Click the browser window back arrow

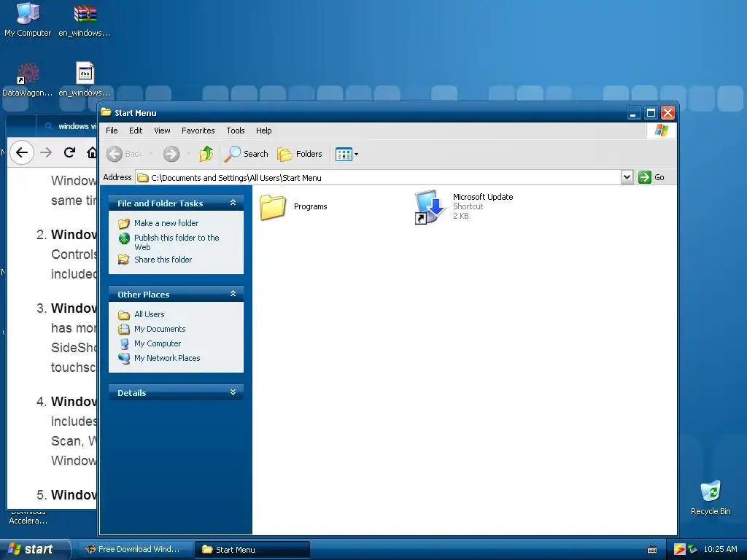click(x=21, y=152)
